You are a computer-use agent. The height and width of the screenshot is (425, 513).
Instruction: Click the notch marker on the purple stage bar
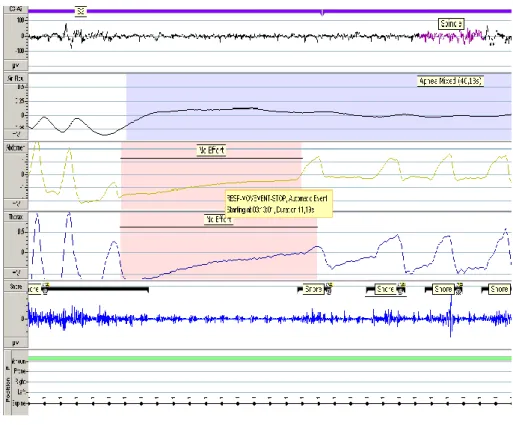coord(322,13)
